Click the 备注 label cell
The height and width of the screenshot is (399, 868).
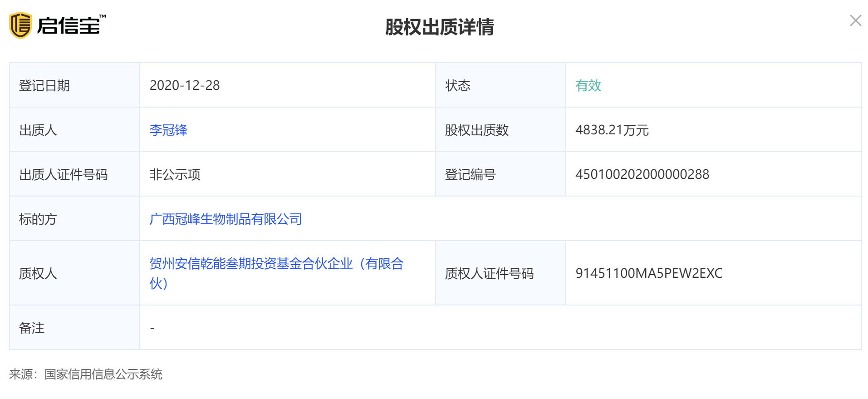click(74, 328)
